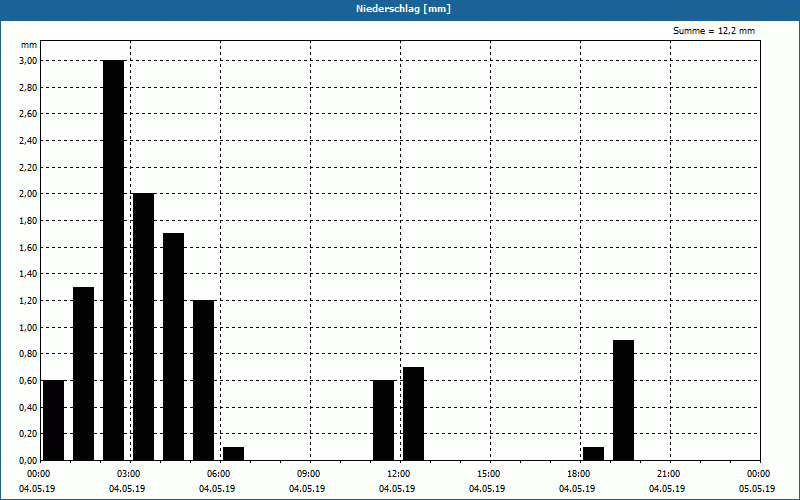Click the y-axis value "1,20"

point(28,301)
